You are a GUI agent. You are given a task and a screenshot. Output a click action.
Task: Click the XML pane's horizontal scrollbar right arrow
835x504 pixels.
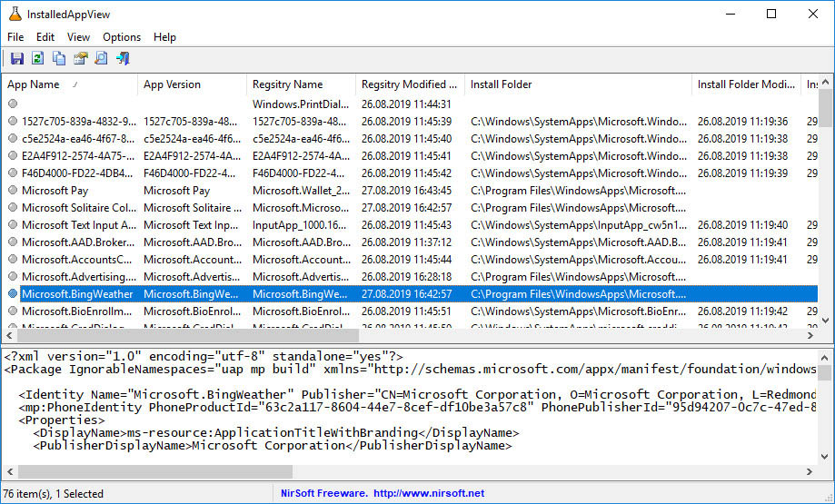[x=810, y=471]
